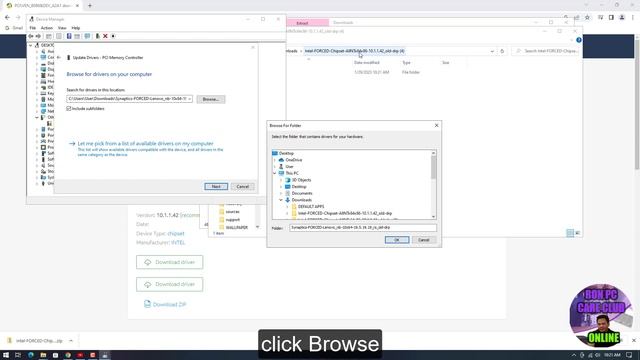Click scroll down arrow in folder tree
Screen dimensions: 640x360
433,217
